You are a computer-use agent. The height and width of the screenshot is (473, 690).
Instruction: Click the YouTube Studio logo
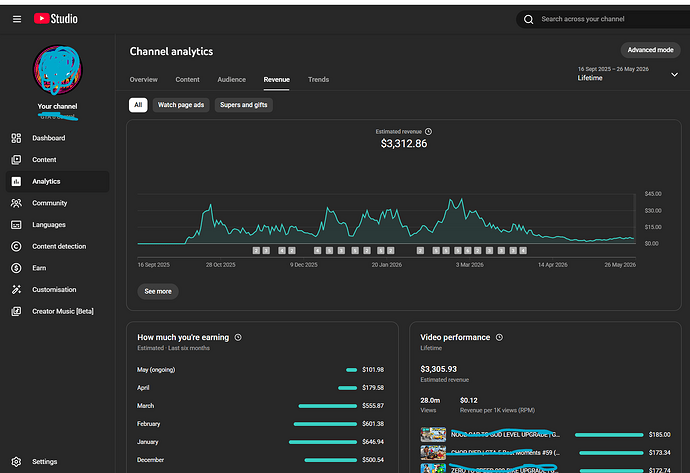tap(56, 18)
